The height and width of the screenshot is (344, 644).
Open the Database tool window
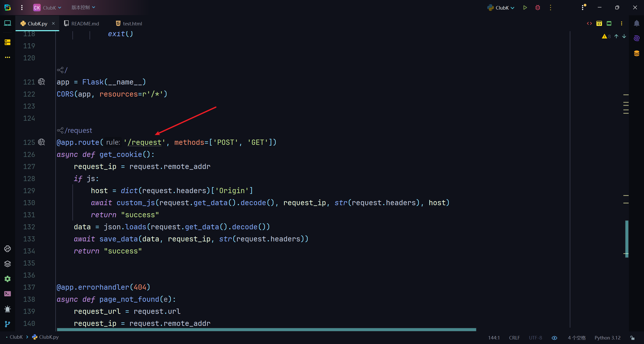637,53
